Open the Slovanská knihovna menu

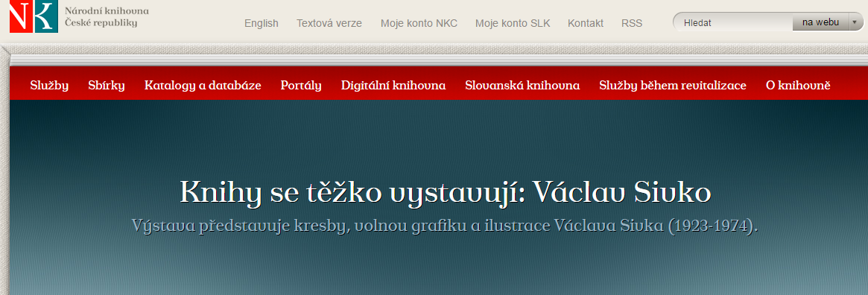pyautogui.click(x=522, y=86)
